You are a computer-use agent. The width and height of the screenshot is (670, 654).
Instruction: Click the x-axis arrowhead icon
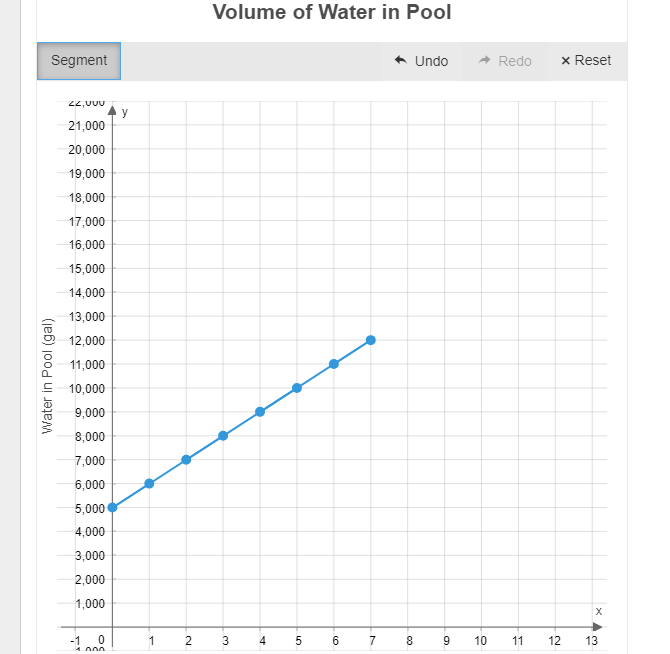click(x=598, y=627)
